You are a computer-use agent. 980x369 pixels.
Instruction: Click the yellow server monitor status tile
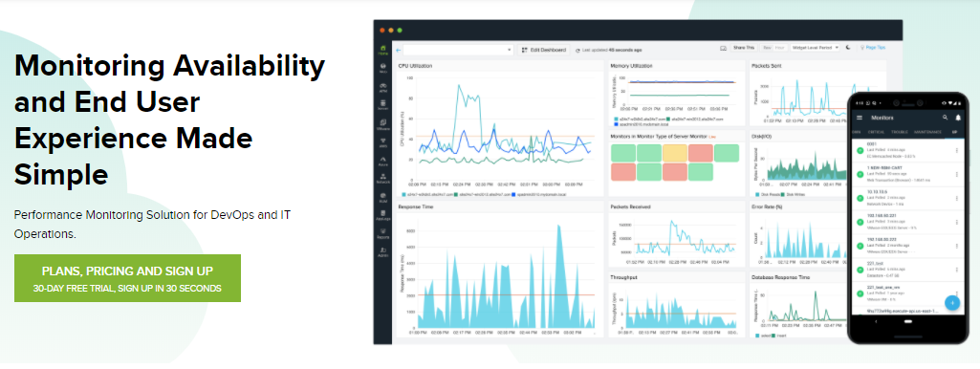pos(675,153)
